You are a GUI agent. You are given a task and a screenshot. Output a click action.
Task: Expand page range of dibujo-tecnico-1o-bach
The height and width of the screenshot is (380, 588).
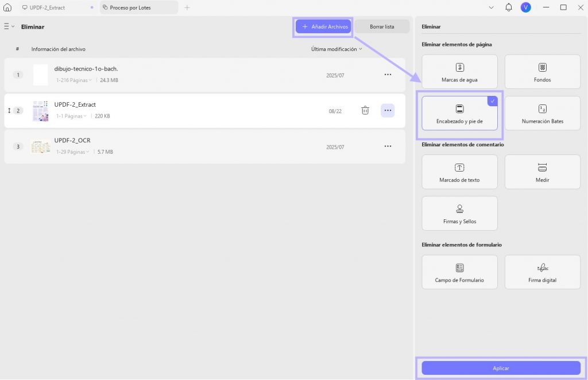pyautogui.click(x=74, y=80)
